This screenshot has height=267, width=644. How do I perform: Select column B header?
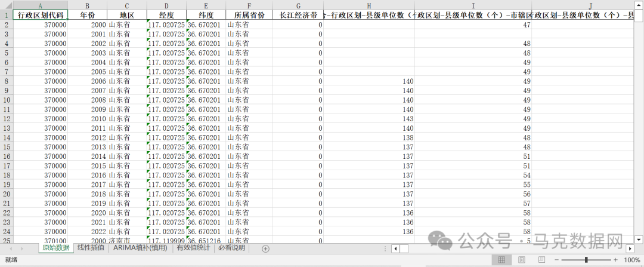point(87,5)
